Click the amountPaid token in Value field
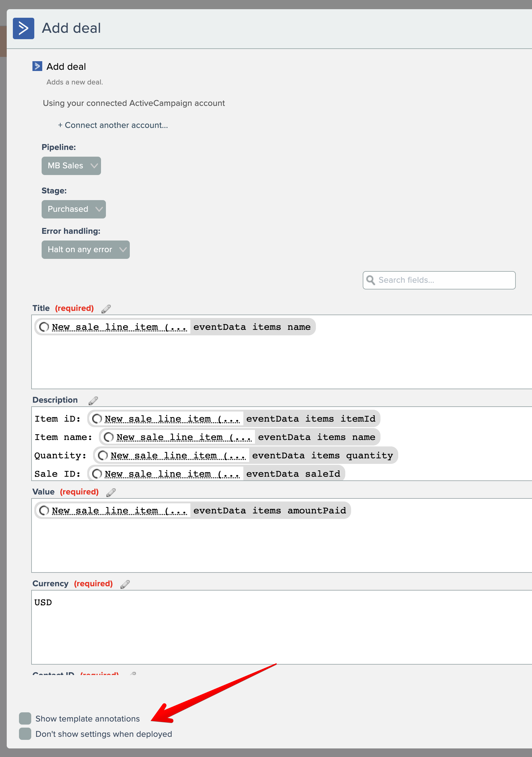This screenshot has height=757, width=532. coord(269,510)
